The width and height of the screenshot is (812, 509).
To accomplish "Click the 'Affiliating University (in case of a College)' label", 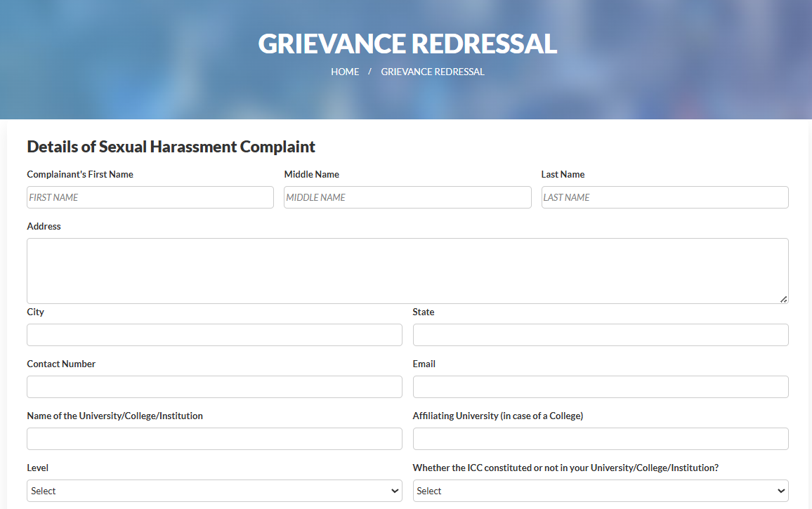I will pos(497,416).
